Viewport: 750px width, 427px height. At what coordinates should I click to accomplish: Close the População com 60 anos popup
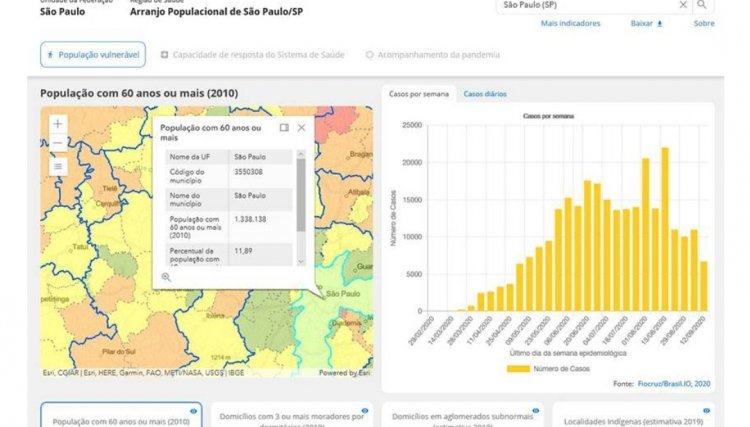pos(301,128)
